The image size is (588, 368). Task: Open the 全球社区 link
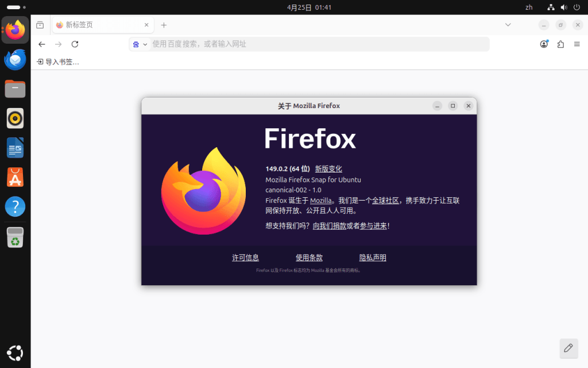coord(385,201)
